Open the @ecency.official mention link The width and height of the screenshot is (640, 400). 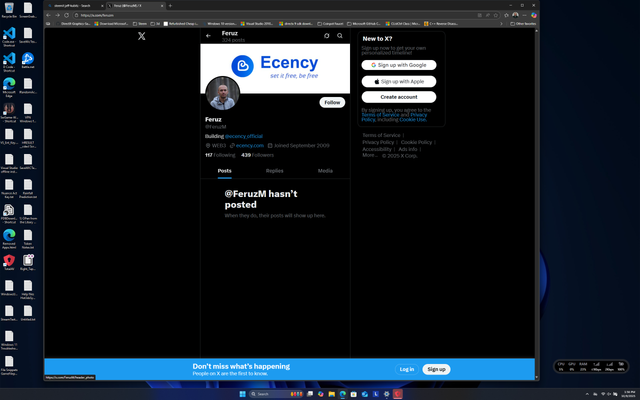click(x=244, y=136)
